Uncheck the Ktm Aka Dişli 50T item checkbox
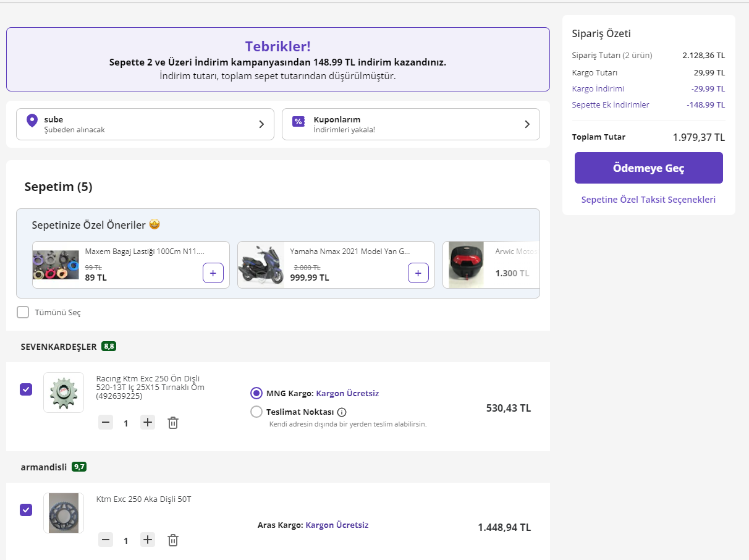The image size is (749, 560). tap(26, 510)
